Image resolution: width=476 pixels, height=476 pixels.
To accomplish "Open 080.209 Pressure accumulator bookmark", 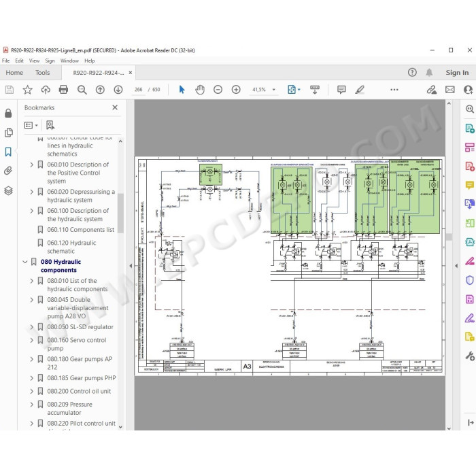I will pos(69,408).
